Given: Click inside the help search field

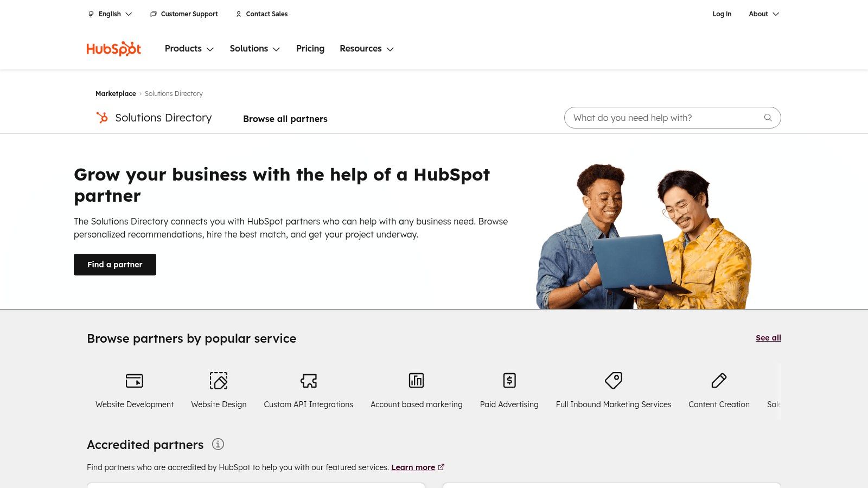Looking at the screenshot, I should point(651,118).
